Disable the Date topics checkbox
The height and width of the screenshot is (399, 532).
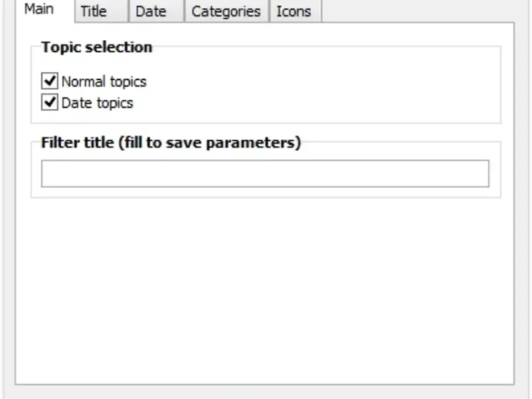coord(50,103)
